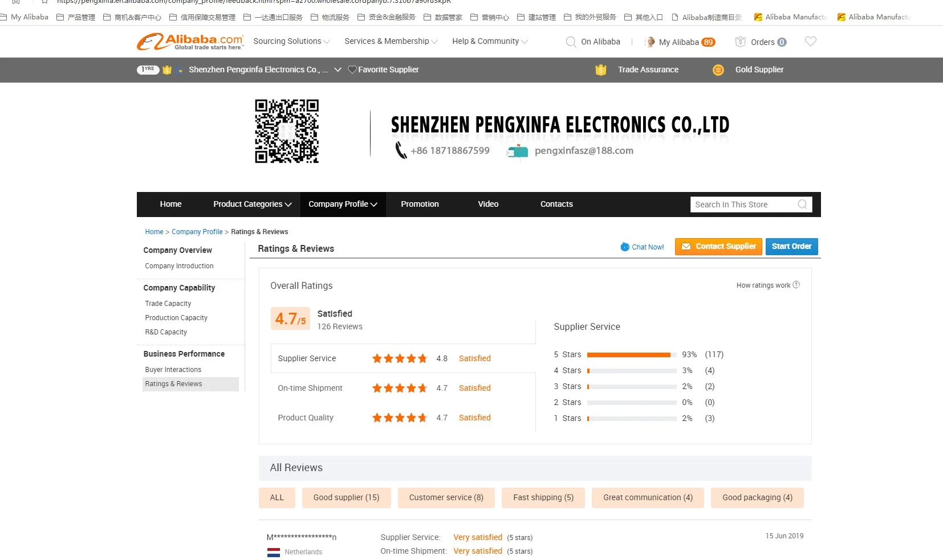Filter reviews by Customer service (8)
This screenshot has width=943, height=560.
click(x=446, y=498)
